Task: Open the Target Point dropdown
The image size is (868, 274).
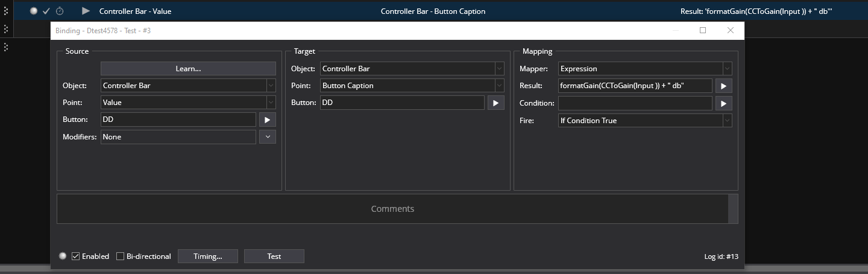Action: pos(499,86)
